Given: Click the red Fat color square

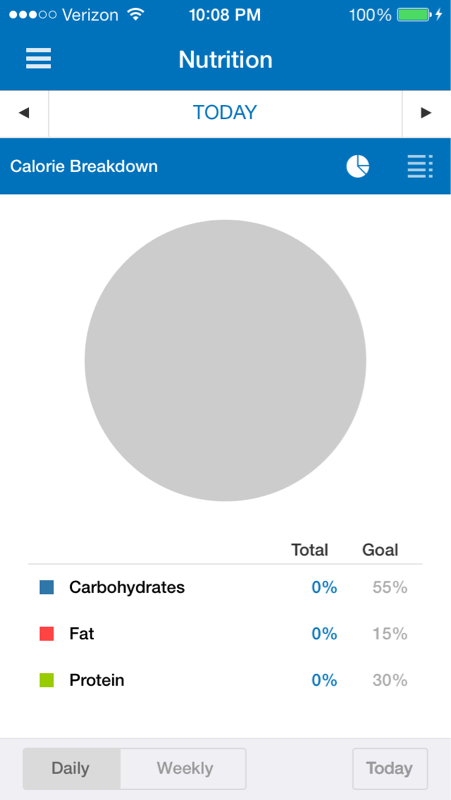Looking at the screenshot, I should point(46,634).
